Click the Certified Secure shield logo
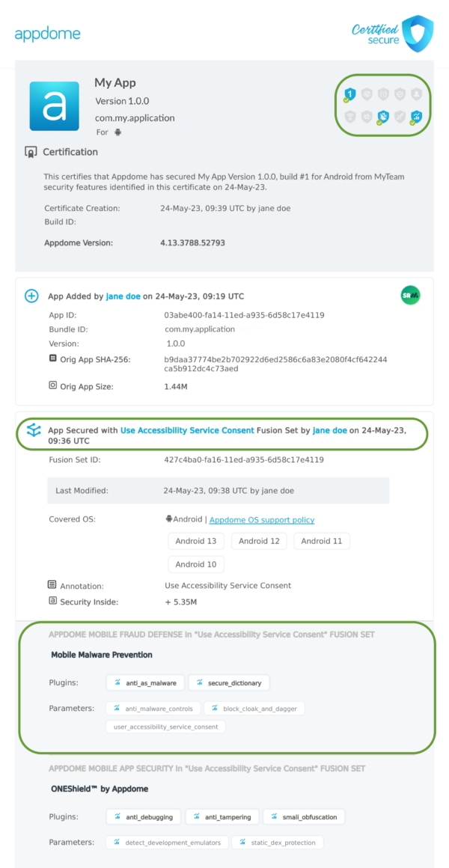Screen dimensions: 449x868 click(417, 33)
